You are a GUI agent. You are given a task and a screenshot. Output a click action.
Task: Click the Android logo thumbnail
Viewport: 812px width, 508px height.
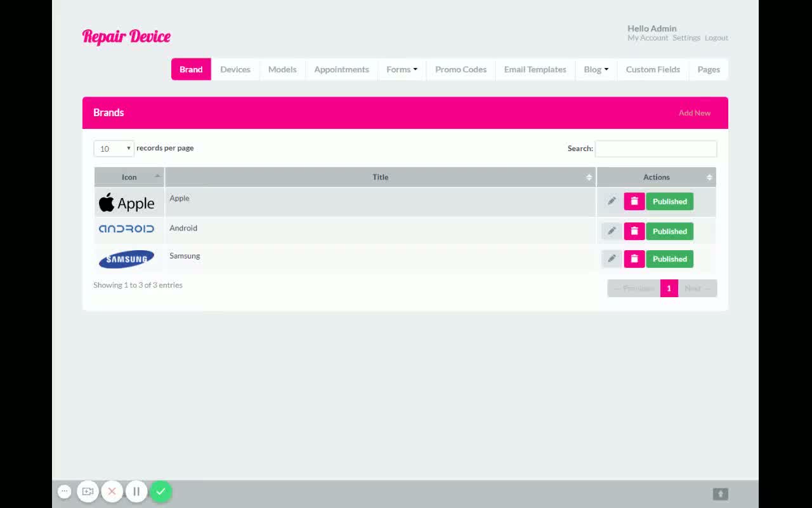pyautogui.click(x=126, y=229)
